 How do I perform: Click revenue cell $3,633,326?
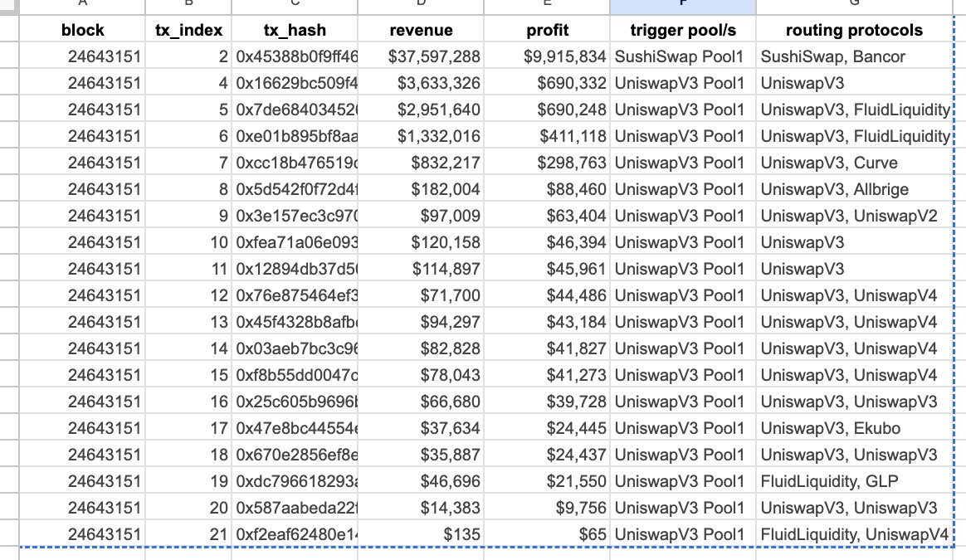pos(421,83)
